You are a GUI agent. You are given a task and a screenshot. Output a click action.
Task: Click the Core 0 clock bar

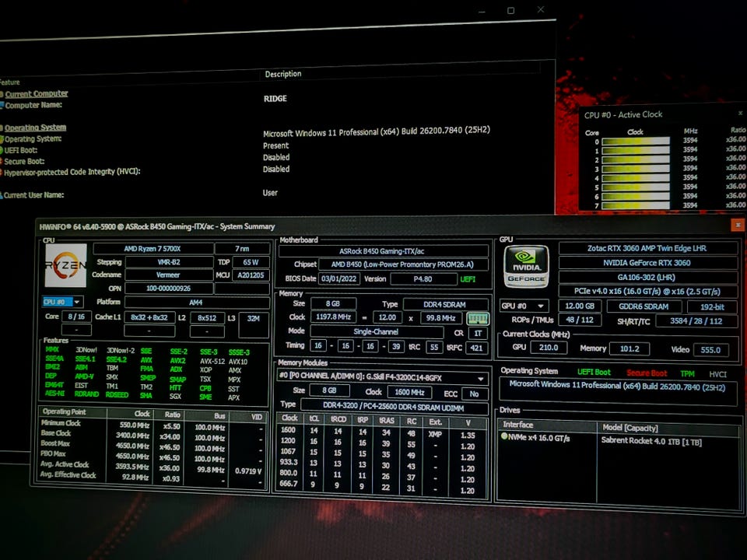pos(636,141)
